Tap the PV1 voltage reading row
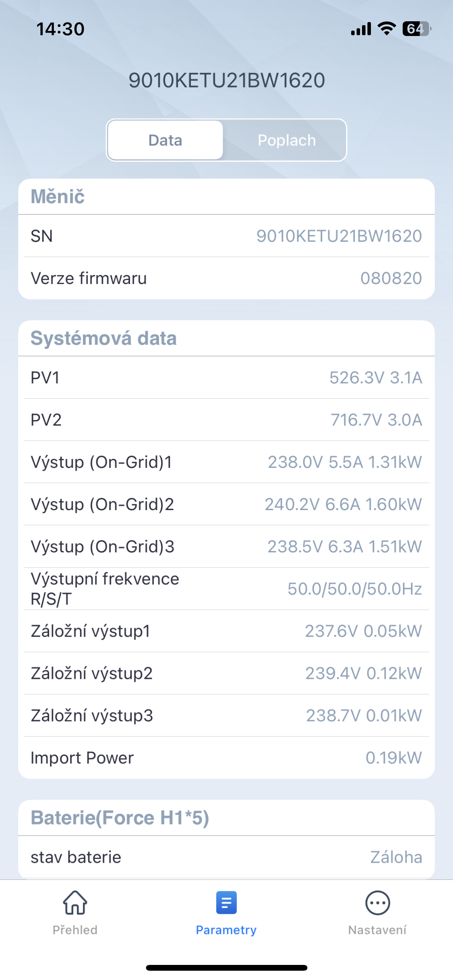 point(226,378)
